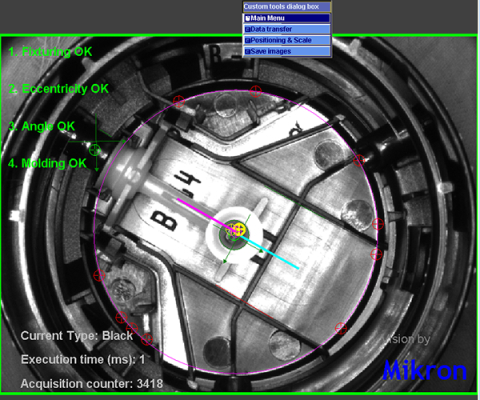480x400 pixels.
Task: Click the Custom tools dialog box title
Action: coord(281,7)
